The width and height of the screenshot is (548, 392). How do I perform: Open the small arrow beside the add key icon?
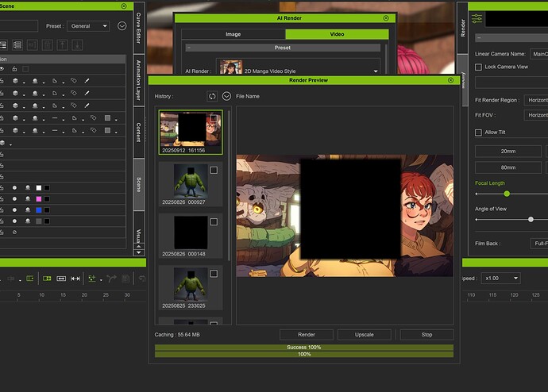(101, 280)
